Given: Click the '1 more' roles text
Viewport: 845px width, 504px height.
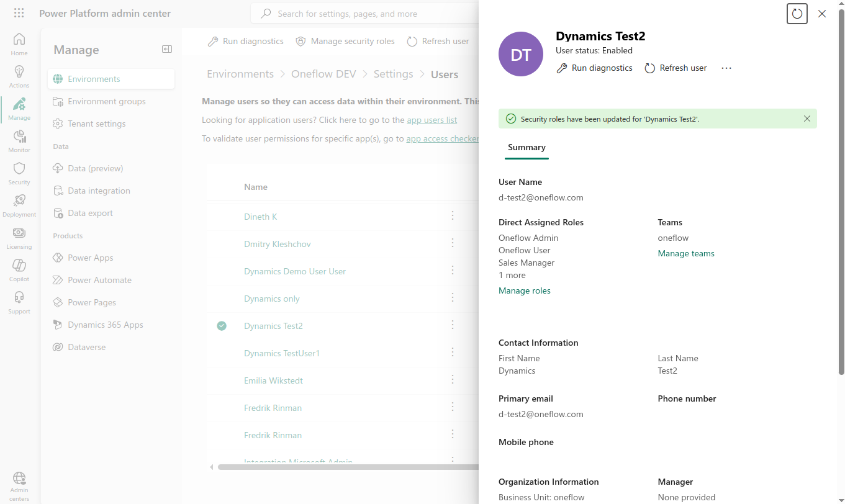Looking at the screenshot, I should [x=512, y=275].
